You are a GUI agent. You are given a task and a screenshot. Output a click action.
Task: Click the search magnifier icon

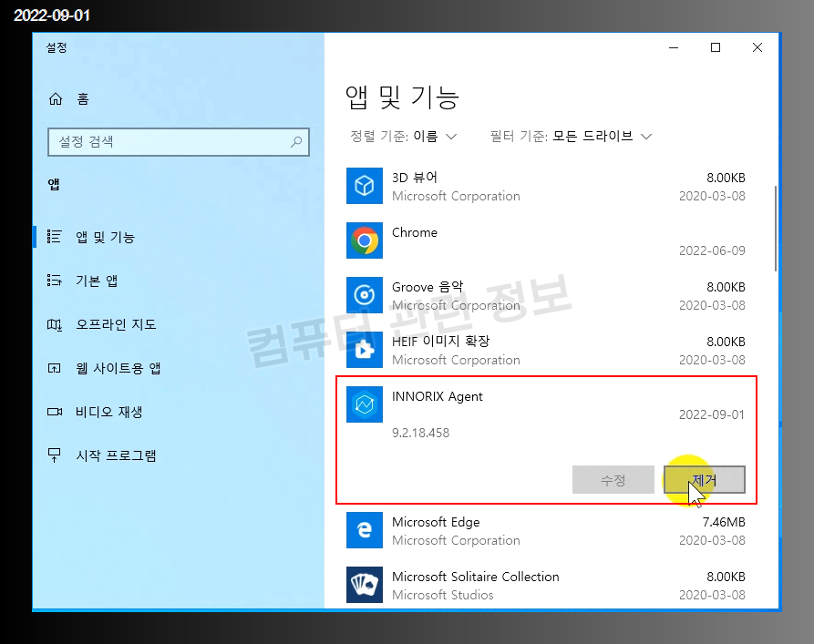point(296,142)
